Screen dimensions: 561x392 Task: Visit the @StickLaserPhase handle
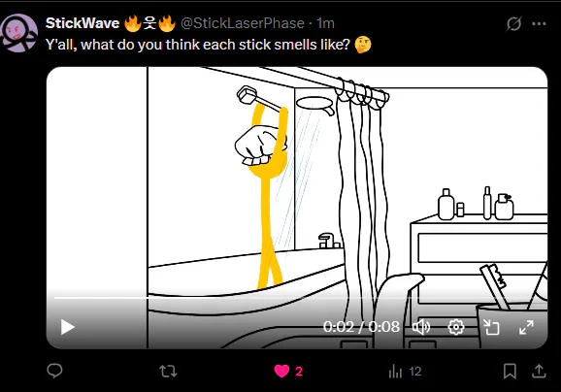(243, 23)
